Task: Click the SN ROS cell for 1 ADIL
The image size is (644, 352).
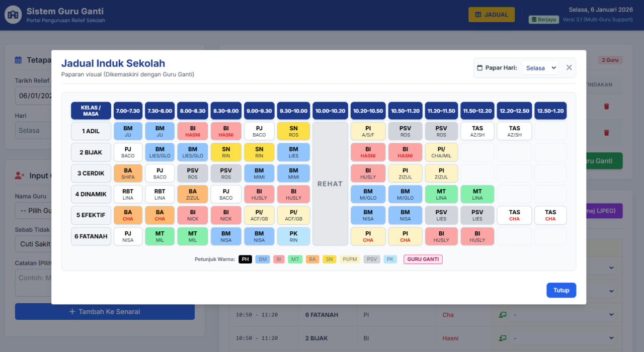Action: point(293,131)
